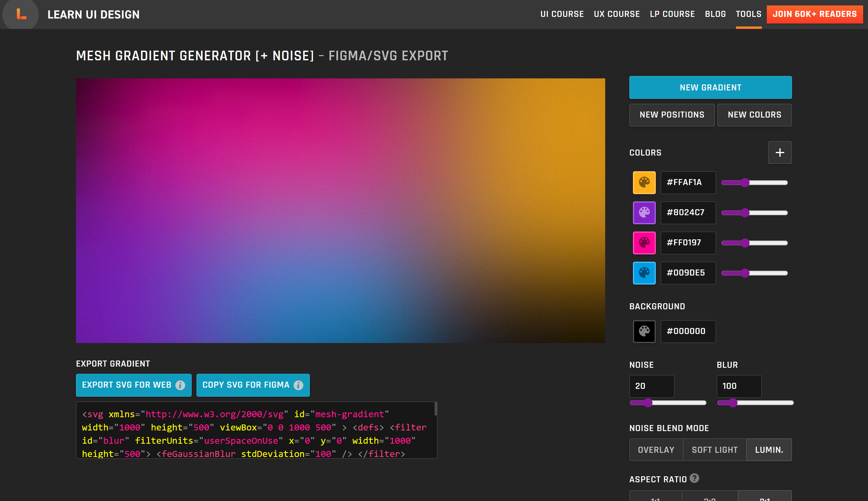Image resolution: width=868 pixels, height=501 pixels.
Task: Navigate to the UI Course page
Action: tap(562, 14)
